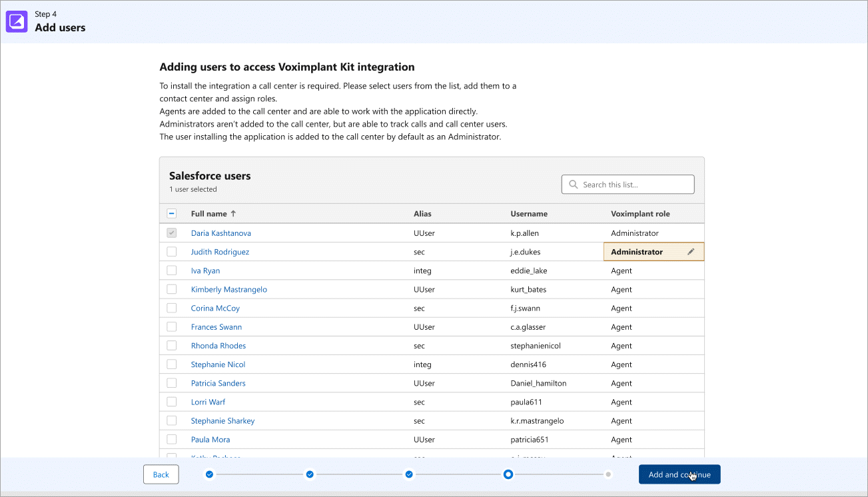Toggle the select-all checkbox in the header

(x=172, y=214)
